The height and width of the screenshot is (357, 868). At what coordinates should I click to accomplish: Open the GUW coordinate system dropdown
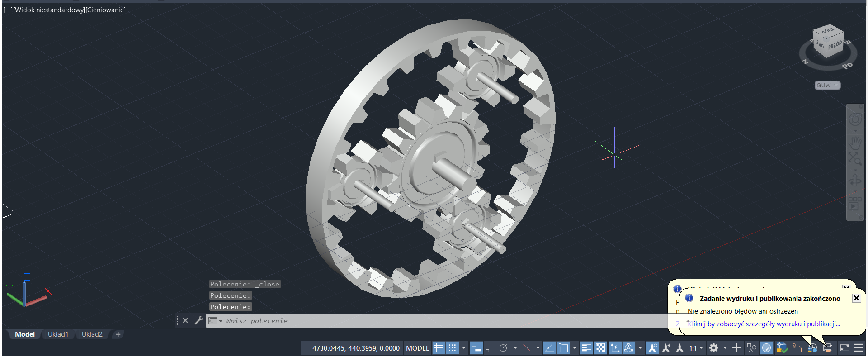(x=828, y=85)
